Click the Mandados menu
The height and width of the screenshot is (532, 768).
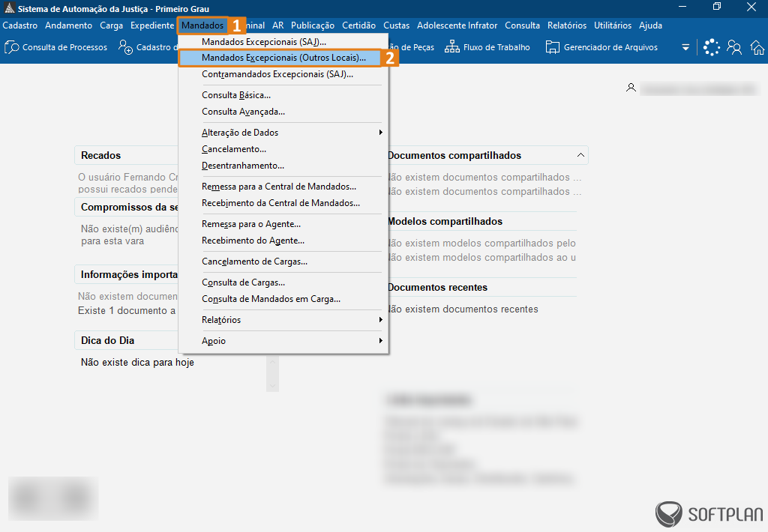[x=202, y=25]
